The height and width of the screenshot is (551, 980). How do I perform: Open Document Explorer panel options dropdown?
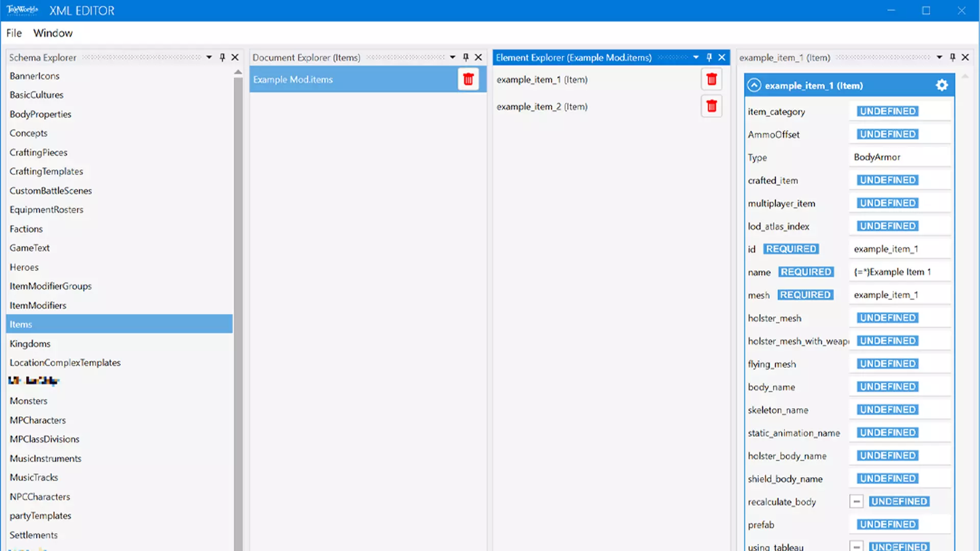(452, 57)
